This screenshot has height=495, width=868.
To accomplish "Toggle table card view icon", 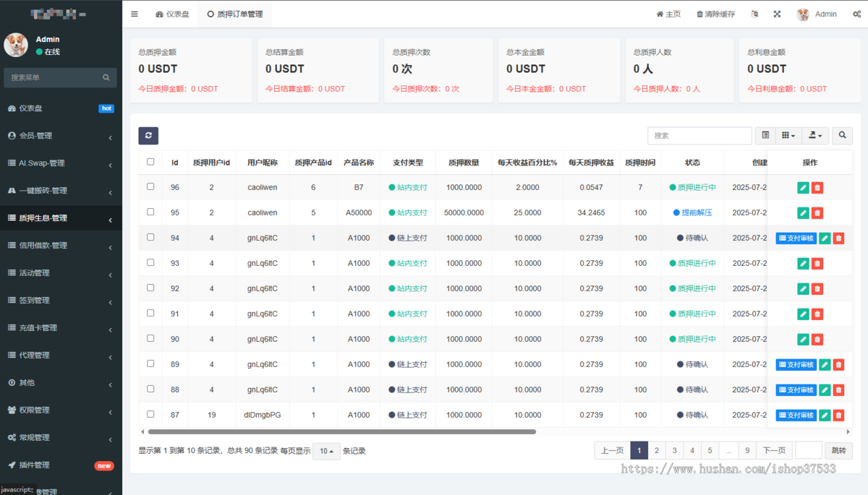I will click(765, 135).
